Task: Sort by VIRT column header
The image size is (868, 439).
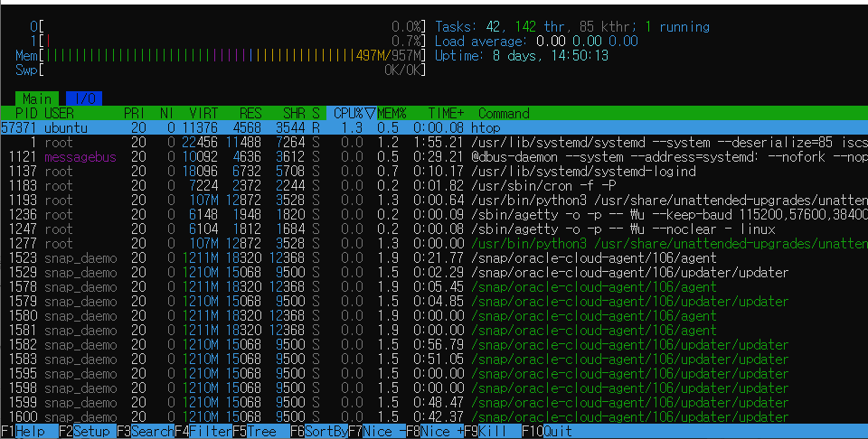Action: (x=203, y=113)
